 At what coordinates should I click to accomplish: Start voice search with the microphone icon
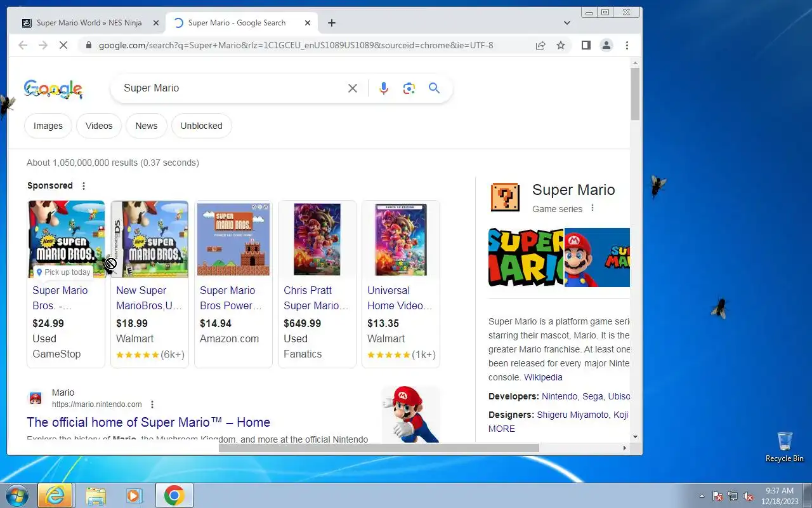383,88
